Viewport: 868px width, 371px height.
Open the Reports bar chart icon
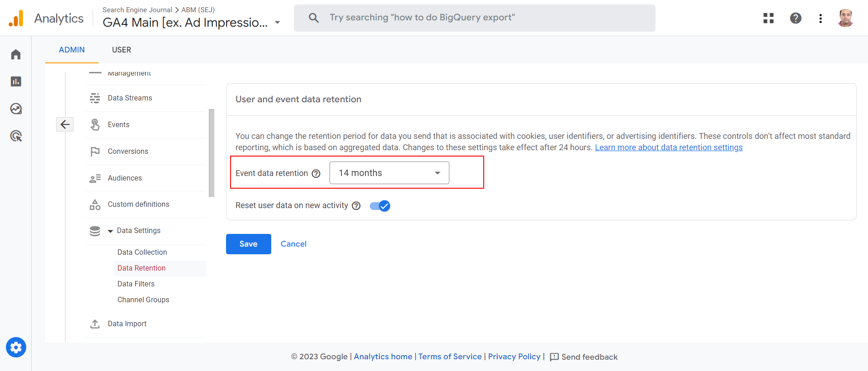point(16,81)
